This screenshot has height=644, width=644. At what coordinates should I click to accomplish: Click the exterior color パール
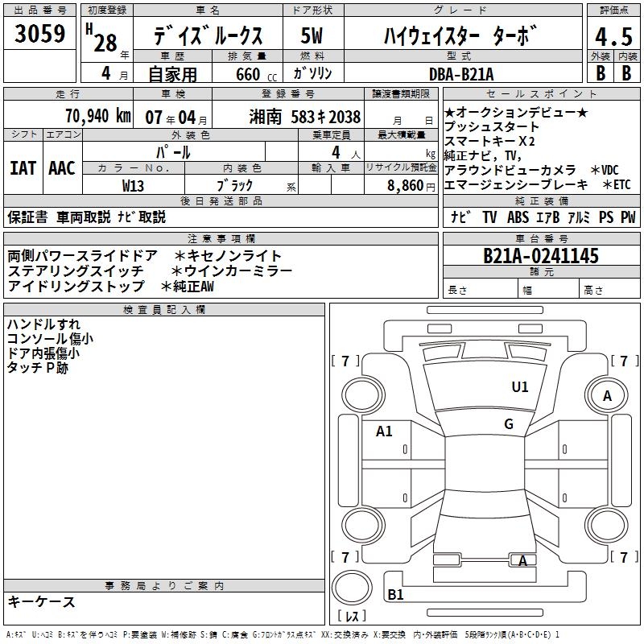pyautogui.click(x=173, y=153)
